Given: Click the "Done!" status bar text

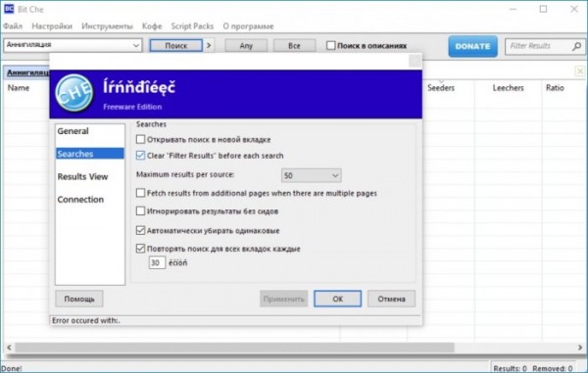Looking at the screenshot, I should coord(11,368).
